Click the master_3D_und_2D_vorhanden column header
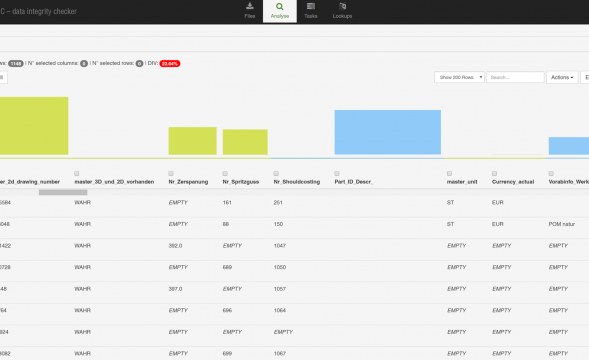 [x=114, y=182]
